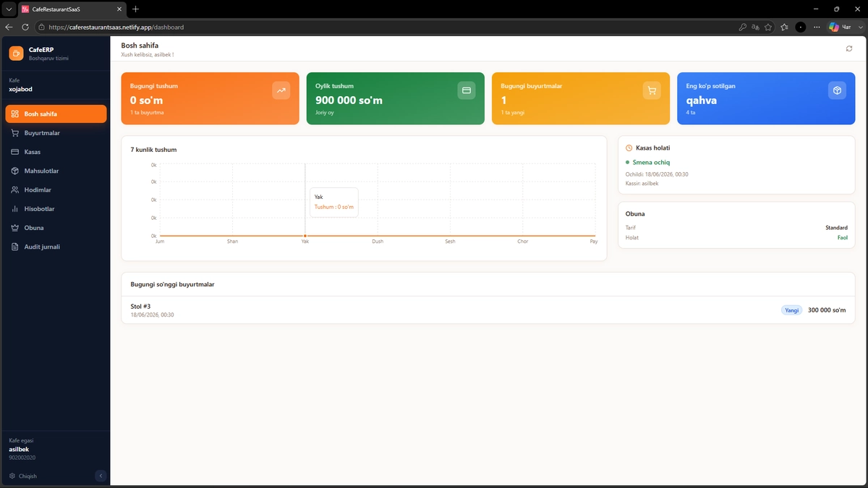This screenshot has height=488, width=868.
Task: Go to Buyurtmalar in the sidebar
Action: point(56,133)
